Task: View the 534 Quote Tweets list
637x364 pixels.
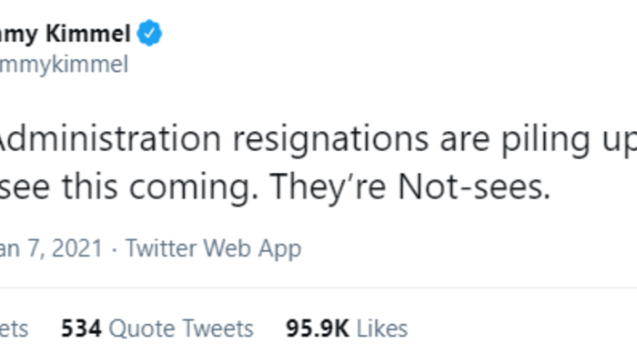Action: point(157,328)
